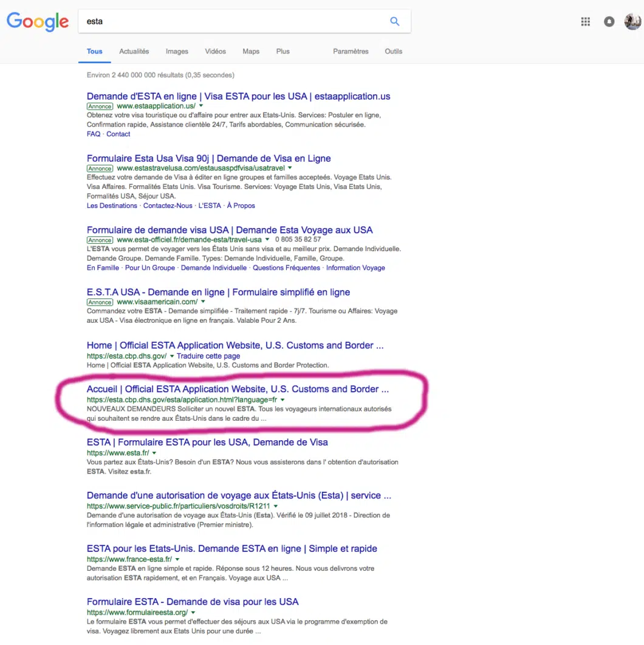Switch to the Images tab
This screenshot has width=644, height=645.
(x=177, y=52)
